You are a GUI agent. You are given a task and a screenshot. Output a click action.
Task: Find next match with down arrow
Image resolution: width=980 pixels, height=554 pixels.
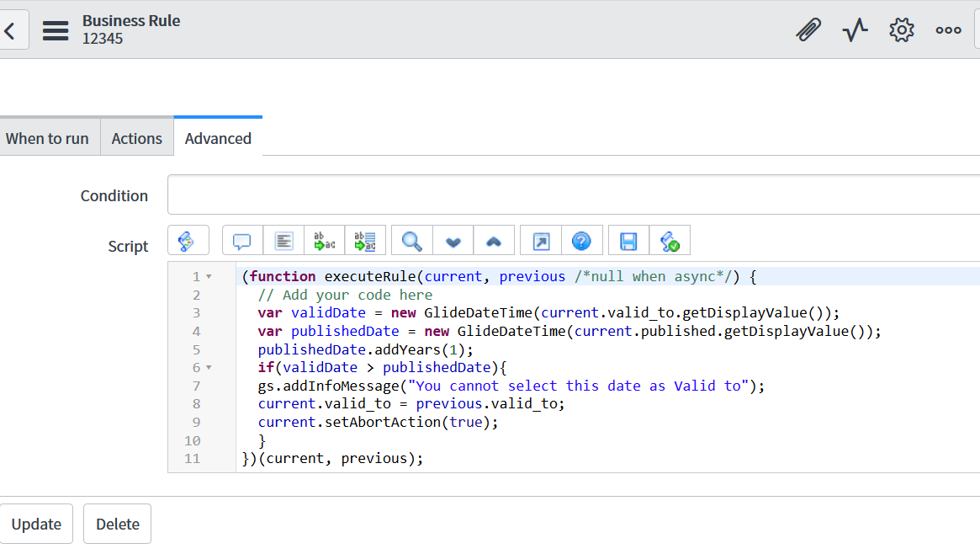click(453, 241)
